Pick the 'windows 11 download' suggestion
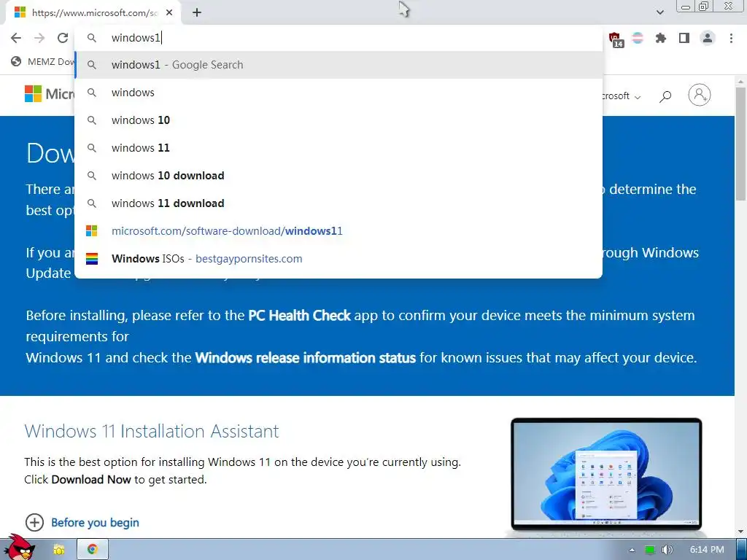Screen dimensions: 747x560 tap(338, 203)
